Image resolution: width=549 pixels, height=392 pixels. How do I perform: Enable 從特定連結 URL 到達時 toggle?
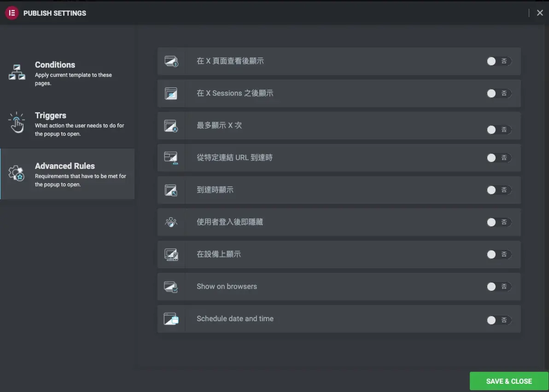[499, 158]
